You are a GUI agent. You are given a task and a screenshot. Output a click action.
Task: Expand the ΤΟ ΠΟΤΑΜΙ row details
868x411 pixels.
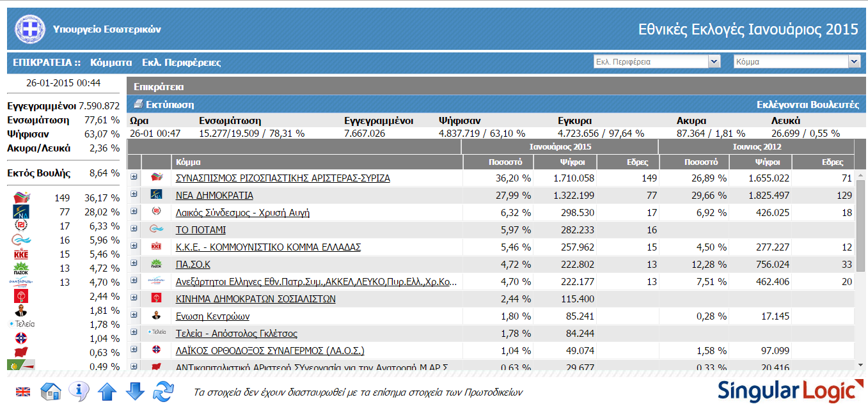tap(134, 229)
